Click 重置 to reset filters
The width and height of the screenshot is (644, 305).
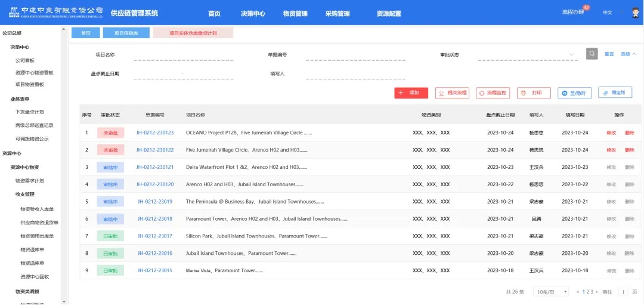609,54
